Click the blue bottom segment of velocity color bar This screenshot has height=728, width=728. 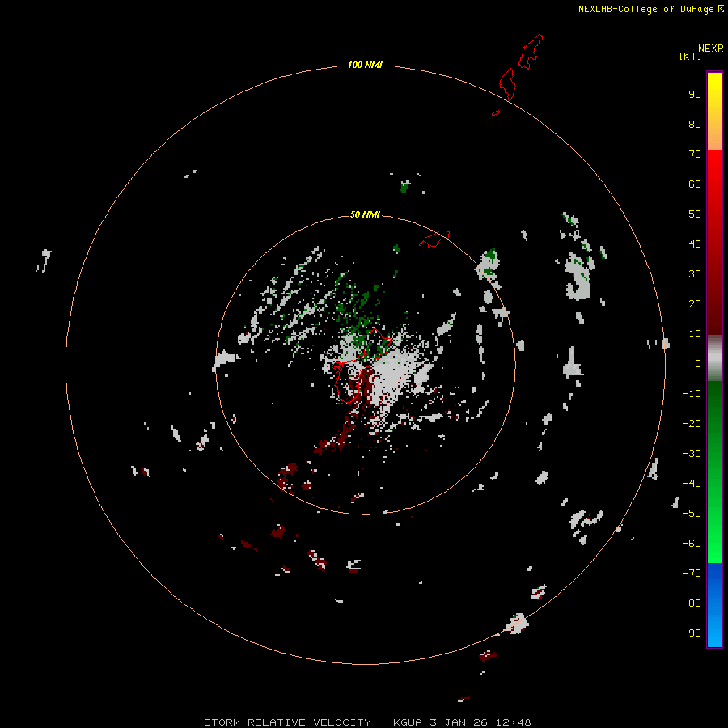pyautogui.click(x=714, y=605)
